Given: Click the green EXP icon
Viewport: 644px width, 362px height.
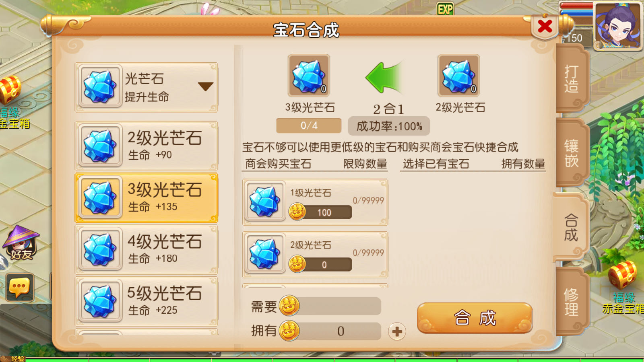Looking at the screenshot, I should click(445, 9).
